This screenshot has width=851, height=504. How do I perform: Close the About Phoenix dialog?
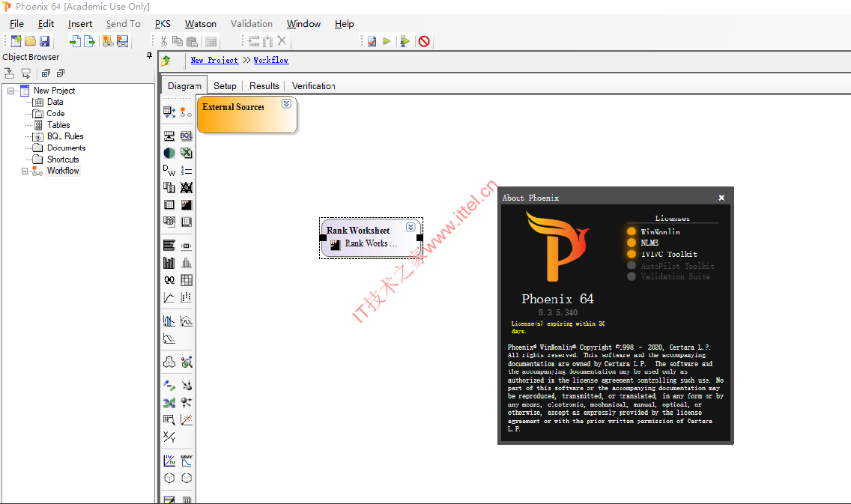pyautogui.click(x=721, y=198)
